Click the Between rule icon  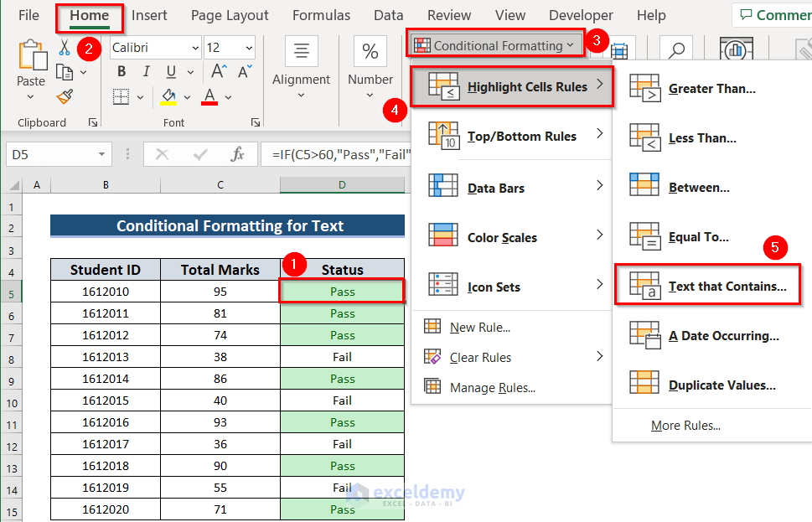coord(644,185)
